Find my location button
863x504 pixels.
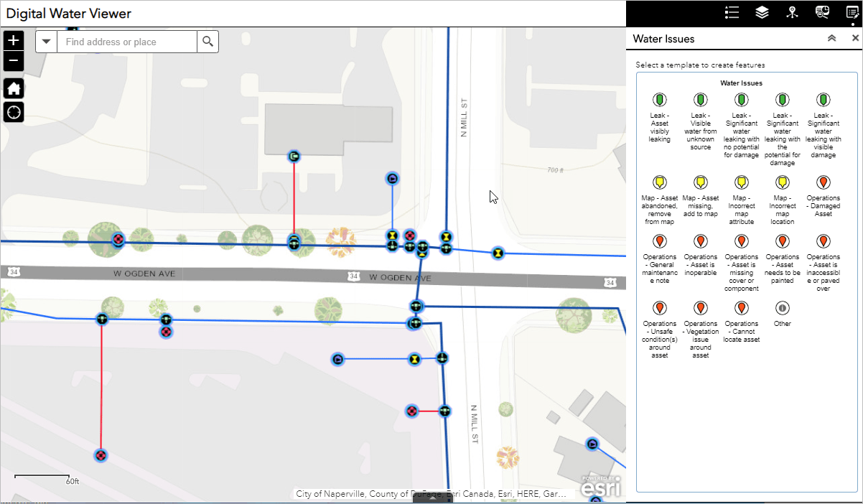14,112
